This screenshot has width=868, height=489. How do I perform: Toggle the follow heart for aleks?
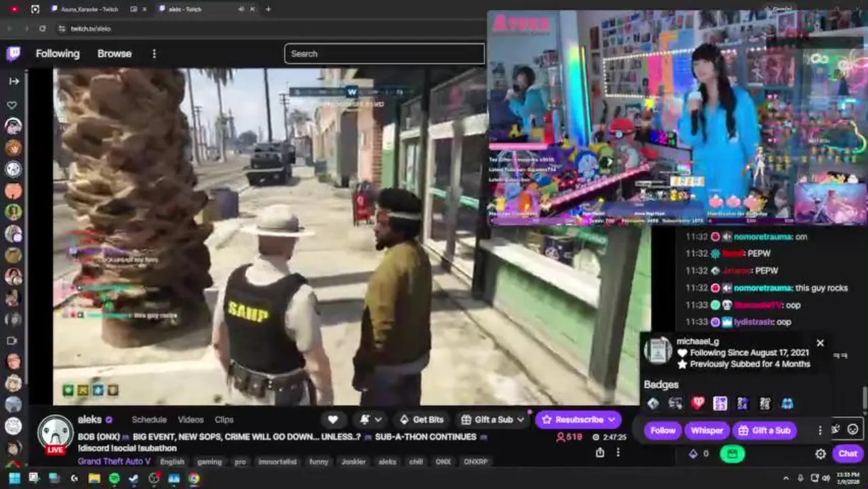click(x=333, y=420)
